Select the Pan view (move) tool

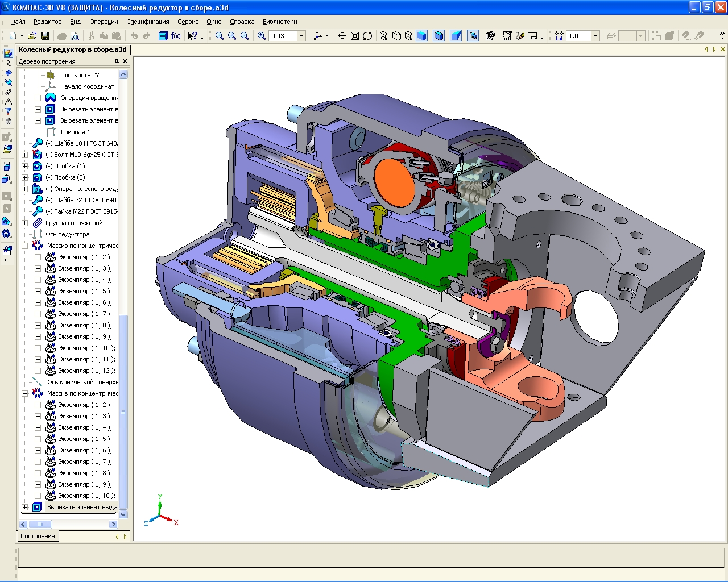(342, 36)
